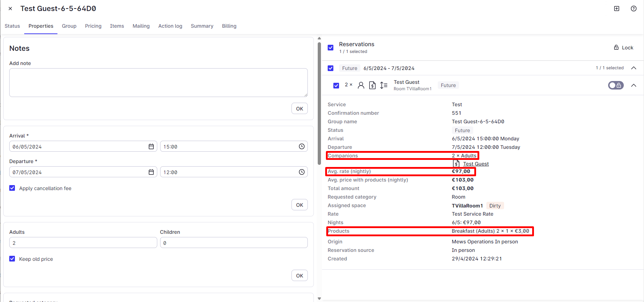Image resolution: width=644 pixels, height=302 pixels.
Task: Click the confirmation number 551
Action: point(457,113)
